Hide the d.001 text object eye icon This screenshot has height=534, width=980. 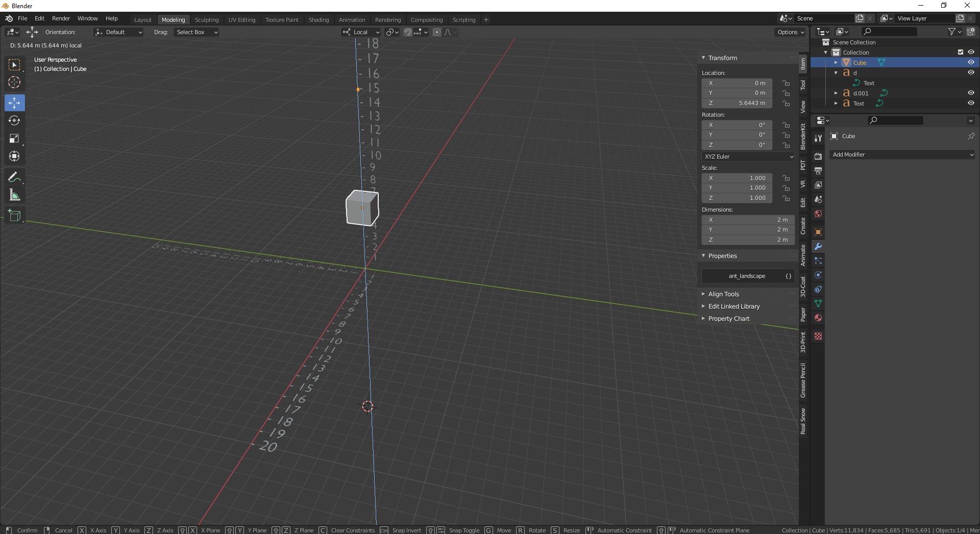(x=971, y=93)
